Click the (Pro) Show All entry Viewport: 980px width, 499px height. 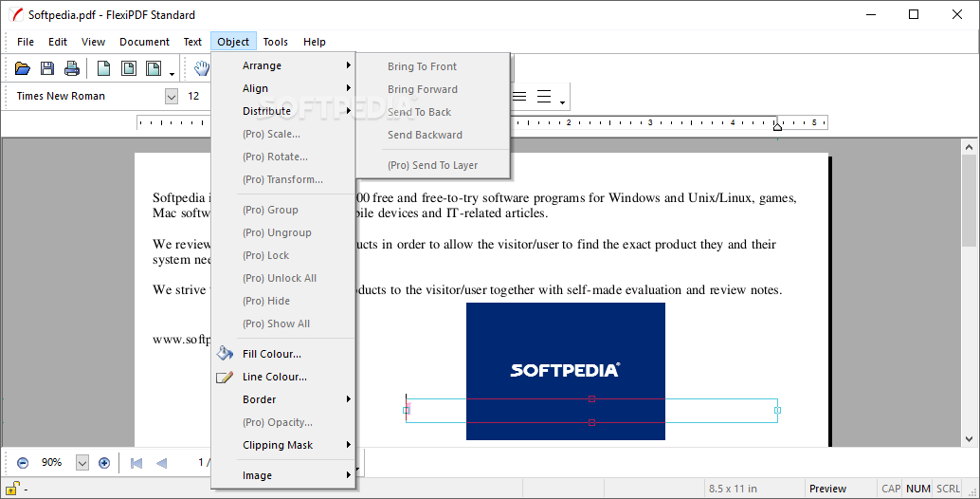click(283, 323)
